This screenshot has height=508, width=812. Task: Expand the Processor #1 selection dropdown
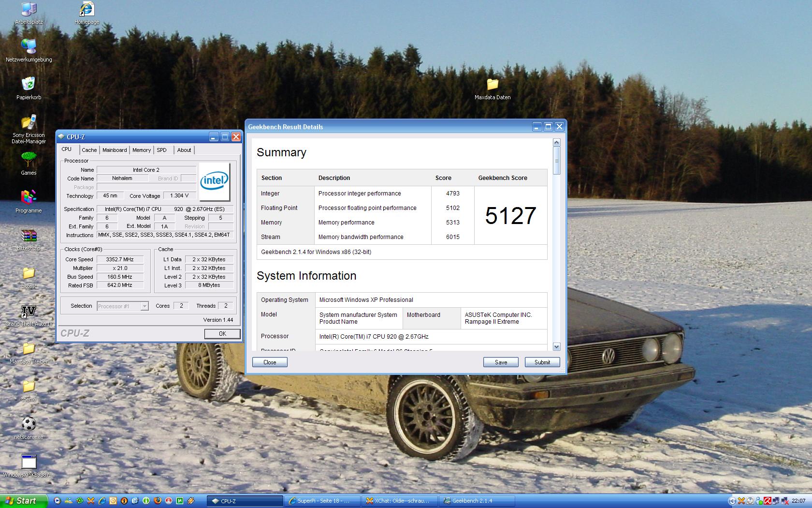[x=144, y=306]
